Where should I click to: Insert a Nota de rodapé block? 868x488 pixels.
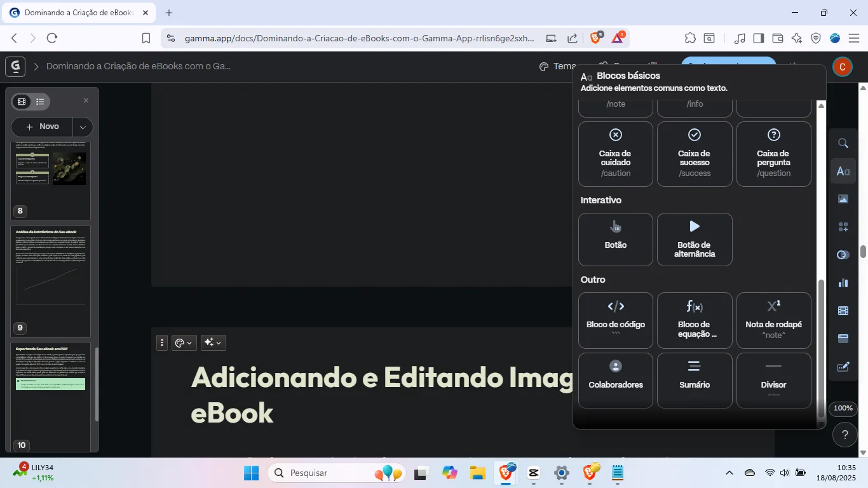(773, 320)
